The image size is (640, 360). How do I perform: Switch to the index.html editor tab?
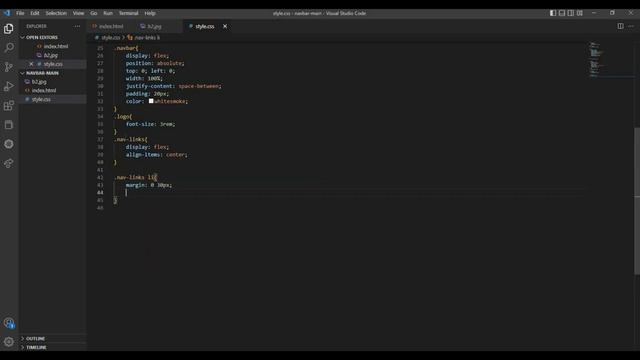point(110,26)
